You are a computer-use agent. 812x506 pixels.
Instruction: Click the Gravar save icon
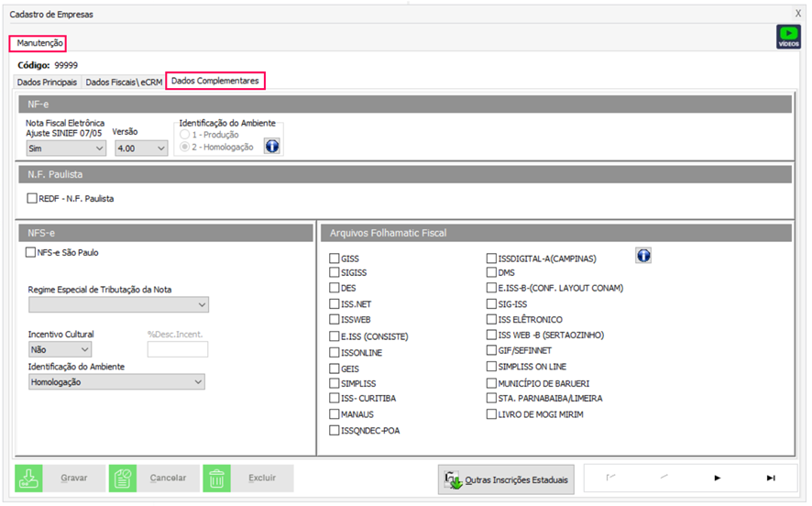coord(29,478)
